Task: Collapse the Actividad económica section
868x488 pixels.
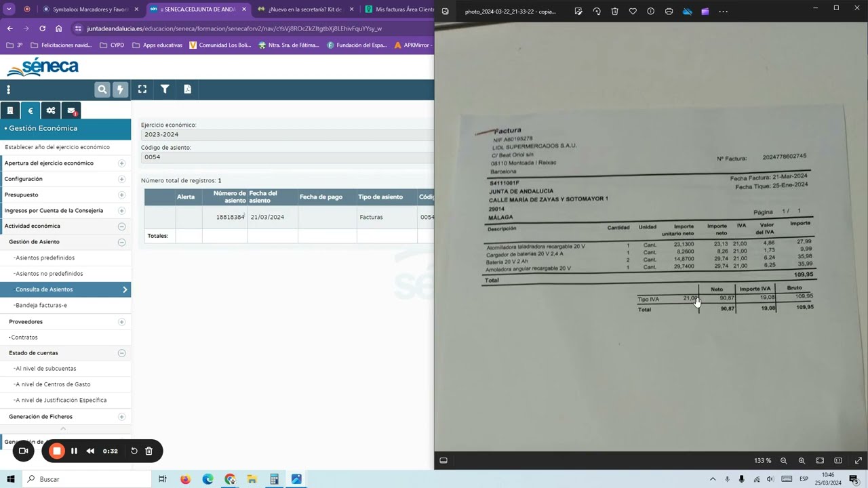Action: 121,226
